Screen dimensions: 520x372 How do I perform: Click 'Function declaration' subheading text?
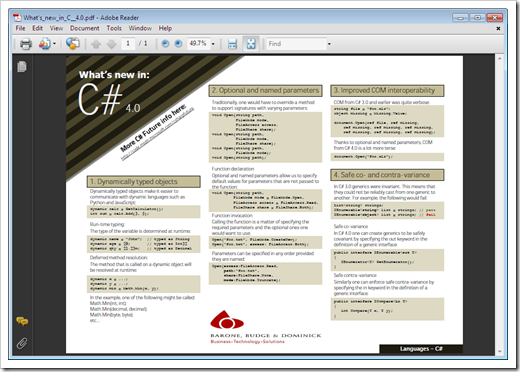tap(233, 169)
